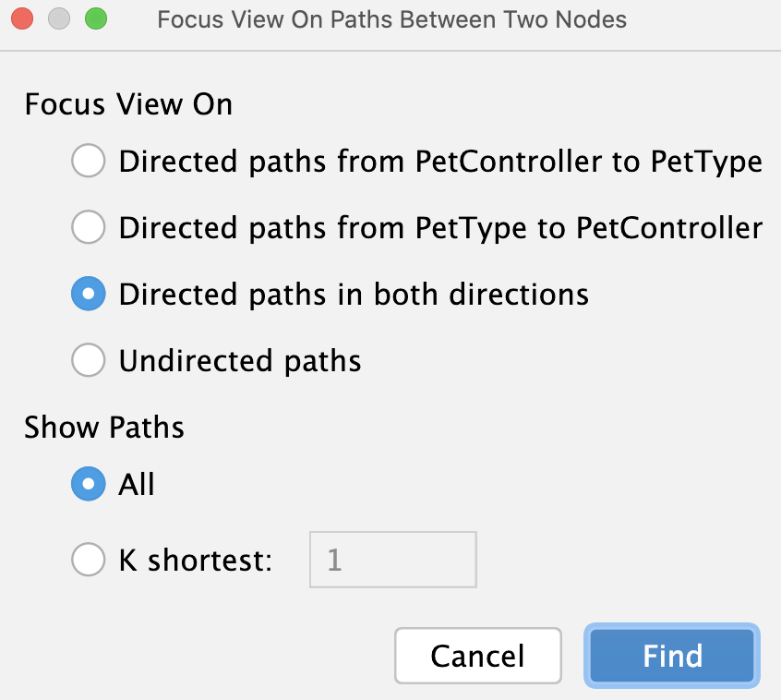Image resolution: width=781 pixels, height=700 pixels.
Task: Choose directed paths in both directions
Action: (89, 294)
